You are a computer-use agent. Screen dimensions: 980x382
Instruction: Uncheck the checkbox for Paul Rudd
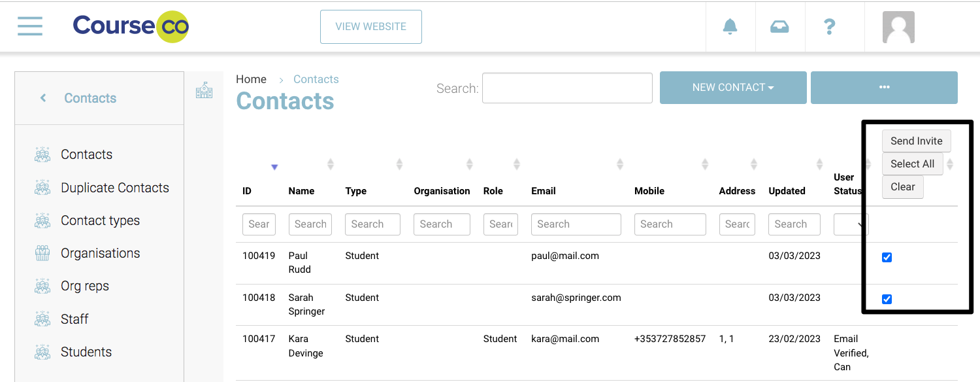click(x=887, y=258)
